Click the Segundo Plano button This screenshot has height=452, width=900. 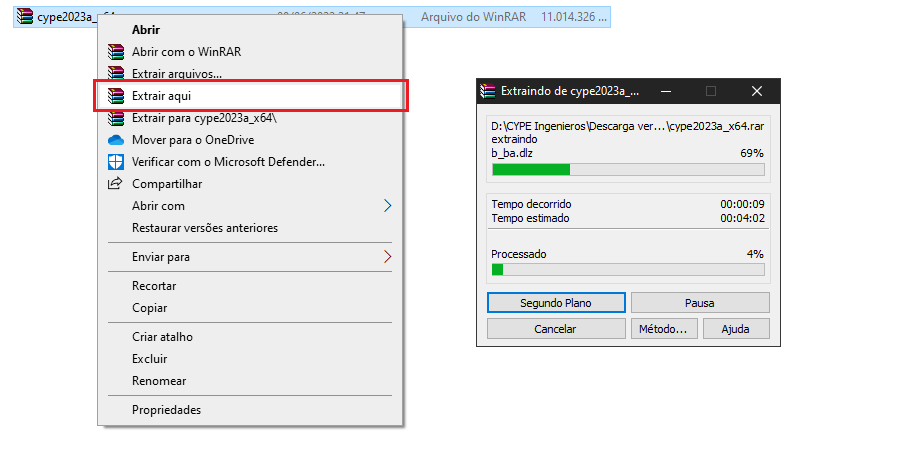click(556, 303)
